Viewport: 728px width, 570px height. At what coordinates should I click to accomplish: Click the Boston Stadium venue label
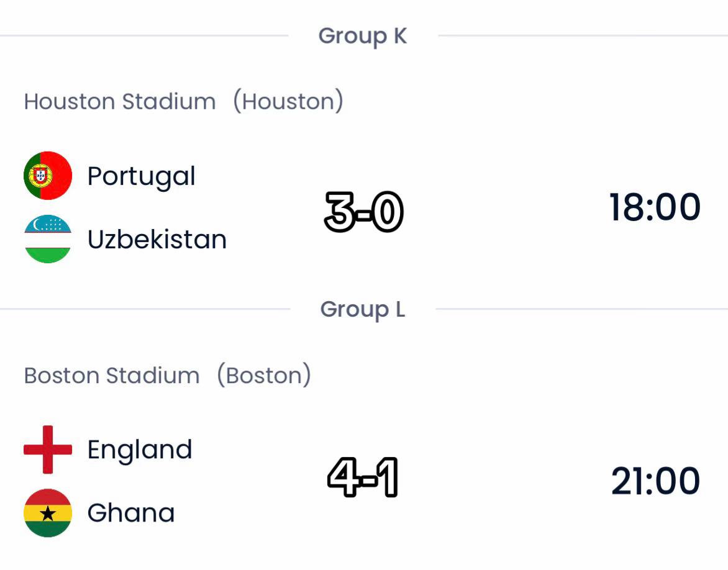[x=111, y=375]
